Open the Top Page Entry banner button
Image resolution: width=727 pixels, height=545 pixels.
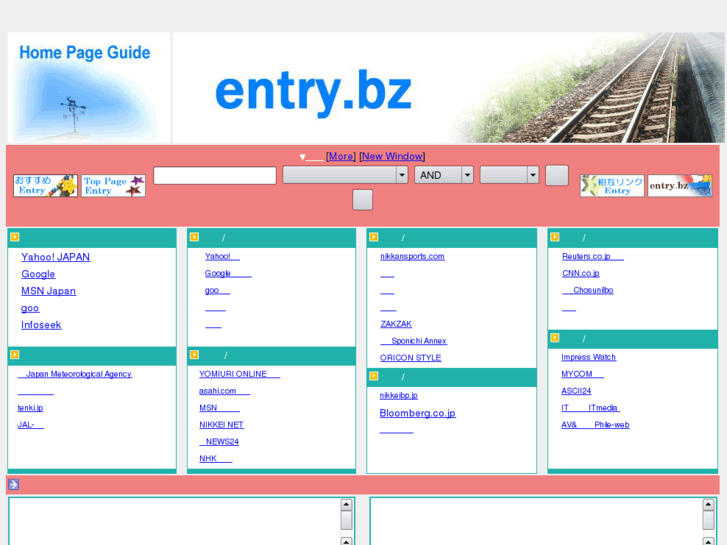click(x=114, y=186)
